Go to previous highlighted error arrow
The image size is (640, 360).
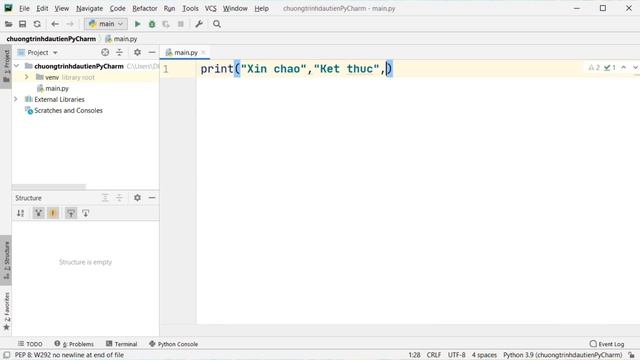point(623,67)
